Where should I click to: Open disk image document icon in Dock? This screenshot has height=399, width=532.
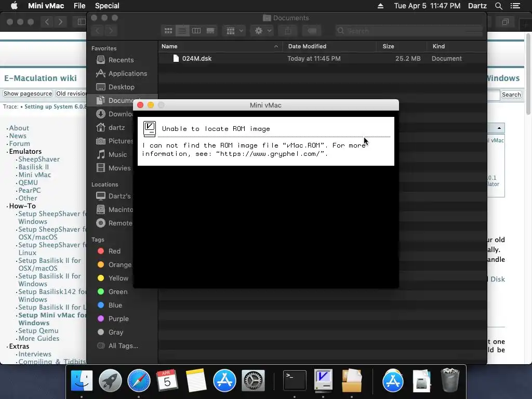tap(421, 381)
